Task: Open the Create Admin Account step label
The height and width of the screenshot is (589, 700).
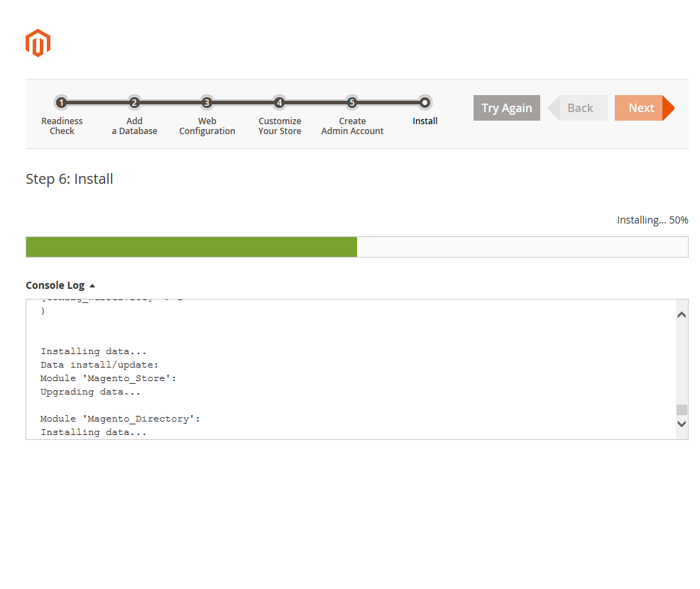Action: coord(352,126)
